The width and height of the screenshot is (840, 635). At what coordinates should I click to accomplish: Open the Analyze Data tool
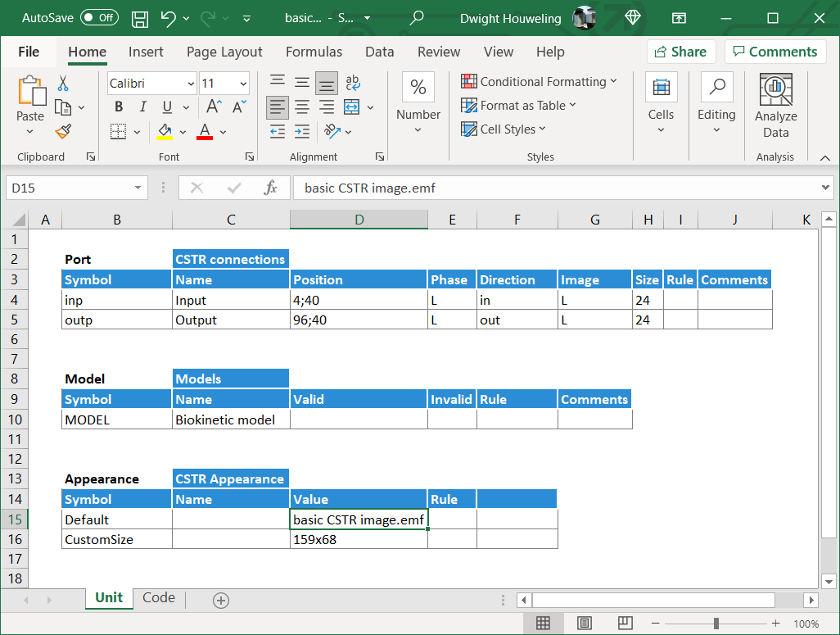(x=775, y=107)
